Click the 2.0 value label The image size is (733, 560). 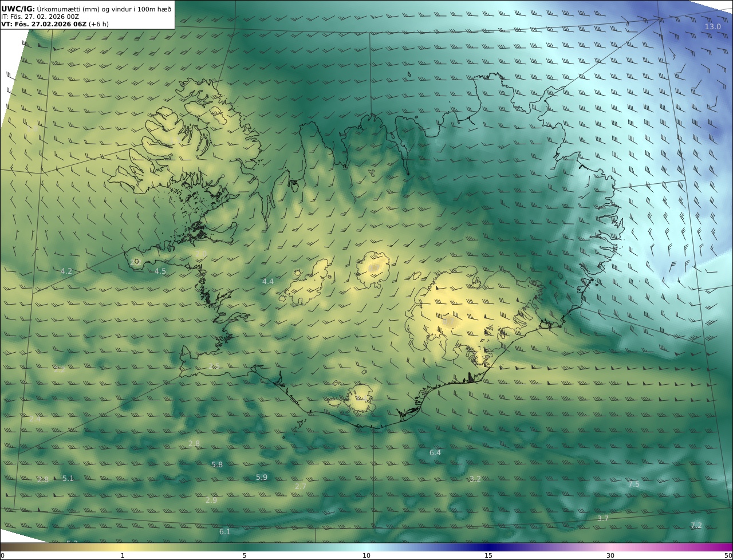coord(200,253)
